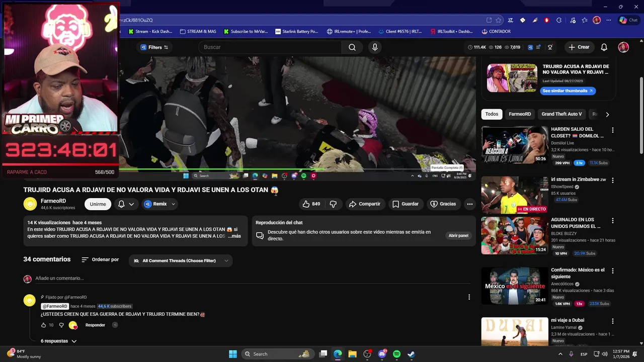
Task: Open Steam from the Windows taskbar
Action: click(411, 354)
